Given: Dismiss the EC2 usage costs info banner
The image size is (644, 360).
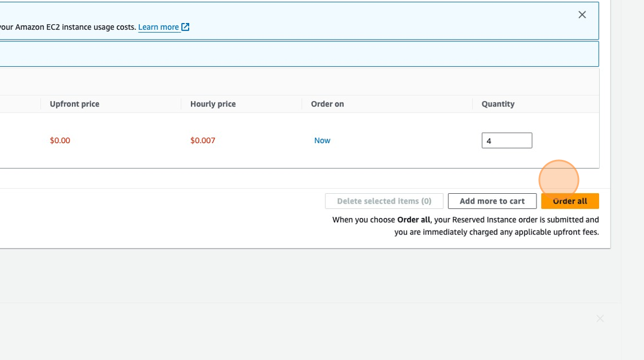Looking at the screenshot, I should tap(582, 15).
